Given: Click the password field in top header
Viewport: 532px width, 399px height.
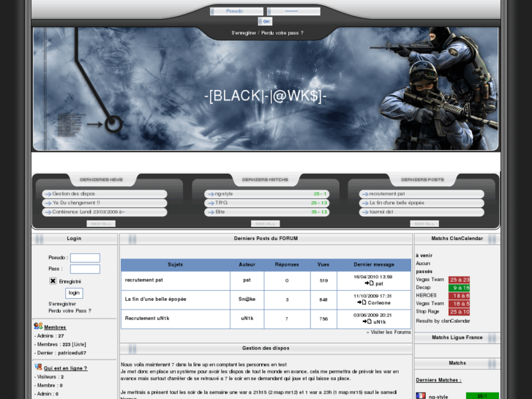Looking at the screenshot, I should pos(293,11).
